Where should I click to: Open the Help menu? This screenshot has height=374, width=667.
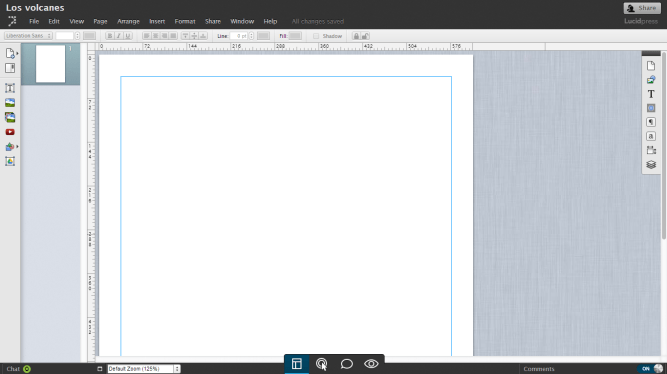(x=270, y=21)
